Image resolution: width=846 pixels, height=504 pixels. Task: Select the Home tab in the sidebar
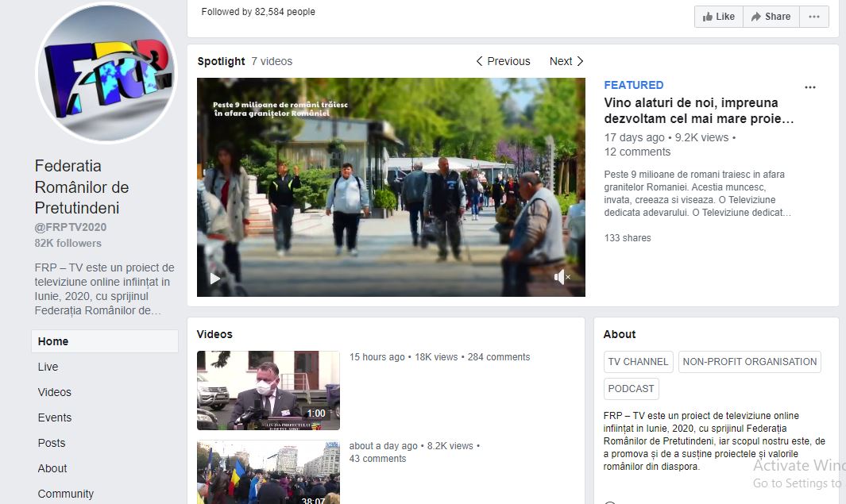(x=105, y=341)
